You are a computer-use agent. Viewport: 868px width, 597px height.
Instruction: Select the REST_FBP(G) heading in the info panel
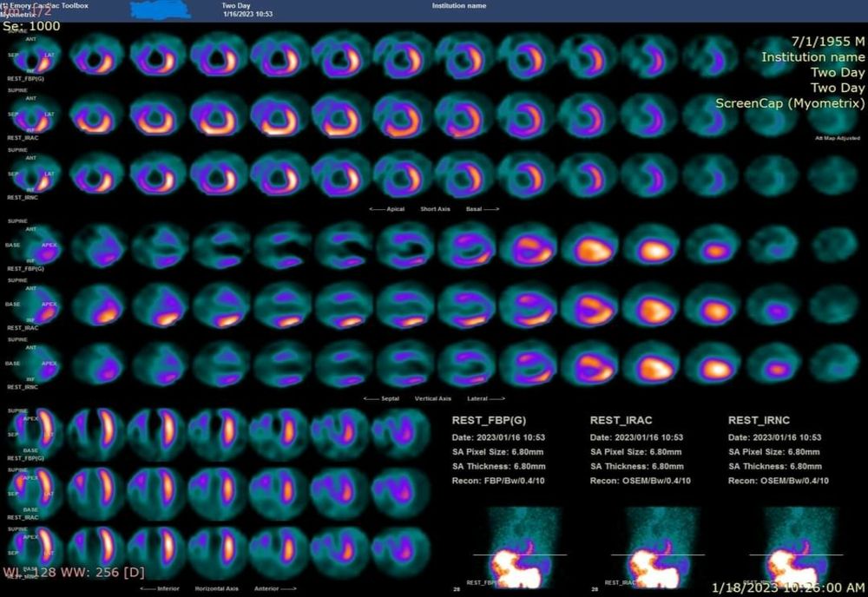(489, 420)
